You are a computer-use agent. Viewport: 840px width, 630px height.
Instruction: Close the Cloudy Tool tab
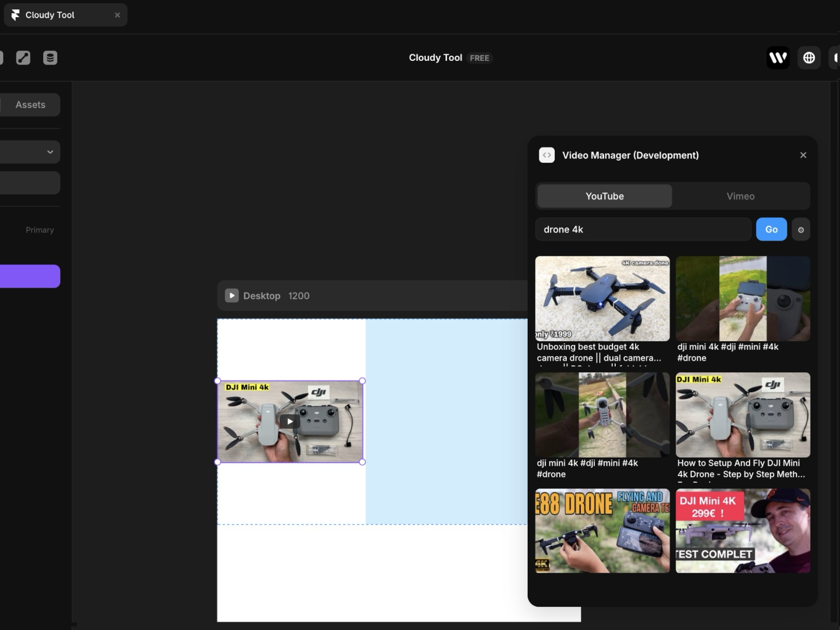pos(117,15)
